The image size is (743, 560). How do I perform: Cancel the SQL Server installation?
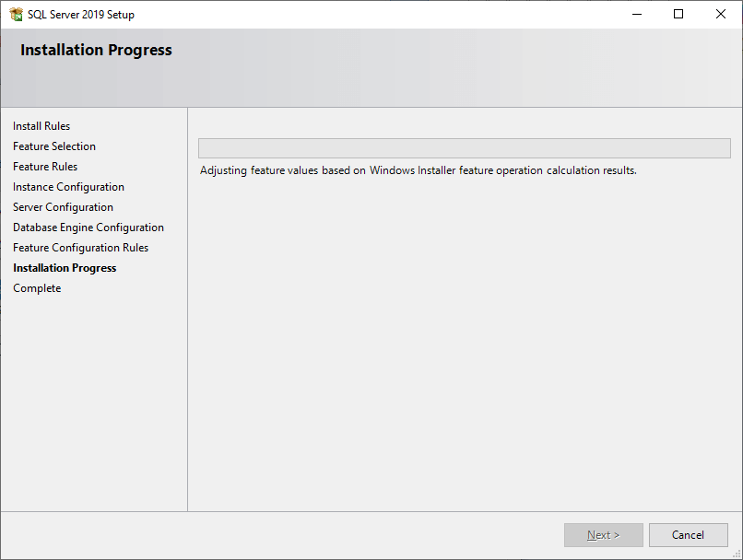pos(689,534)
